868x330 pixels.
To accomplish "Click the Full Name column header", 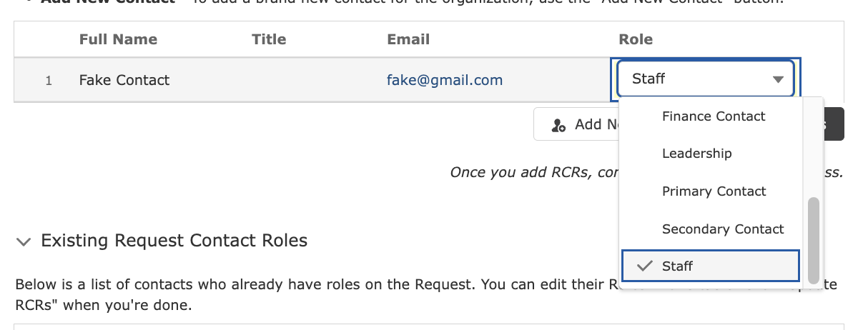I will click(x=118, y=39).
